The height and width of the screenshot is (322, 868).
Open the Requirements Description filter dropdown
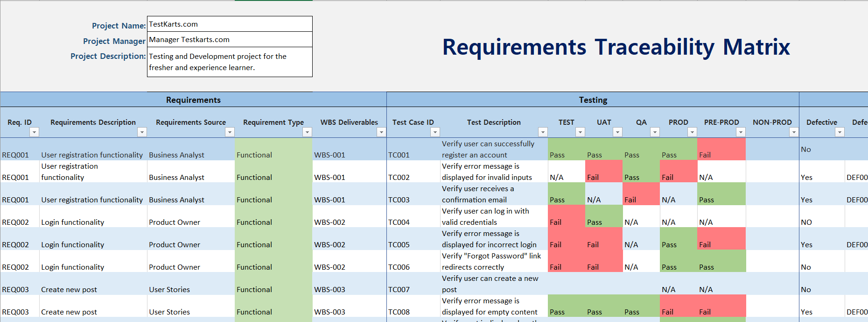click(142, 132)
